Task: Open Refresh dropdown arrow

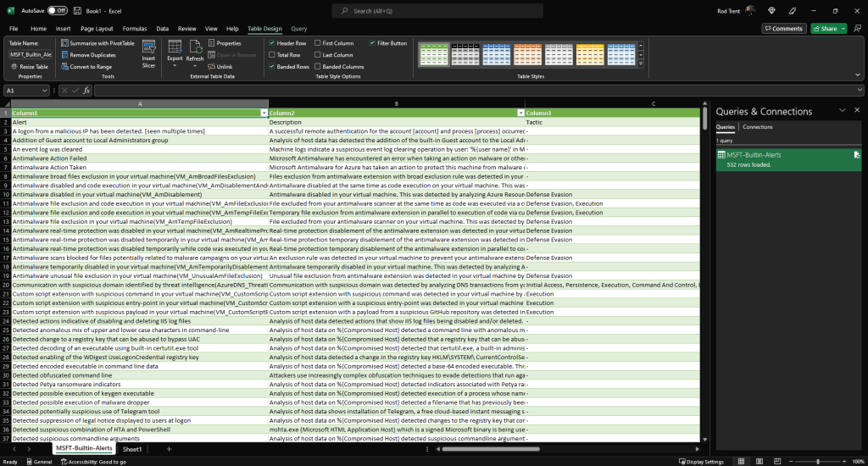Action: tap(195, 66)
